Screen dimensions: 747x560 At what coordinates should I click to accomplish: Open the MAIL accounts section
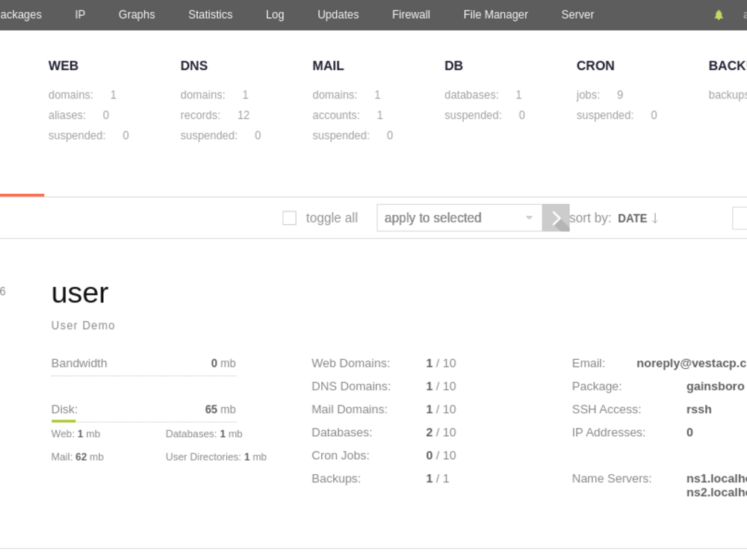tap(328, 66)
